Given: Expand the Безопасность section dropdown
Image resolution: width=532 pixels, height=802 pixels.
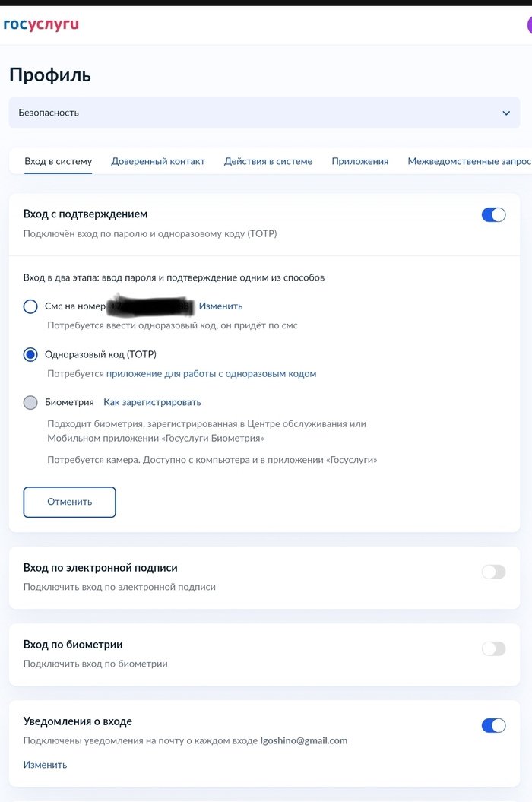Looking at the screenshot, I should [264, 113].
